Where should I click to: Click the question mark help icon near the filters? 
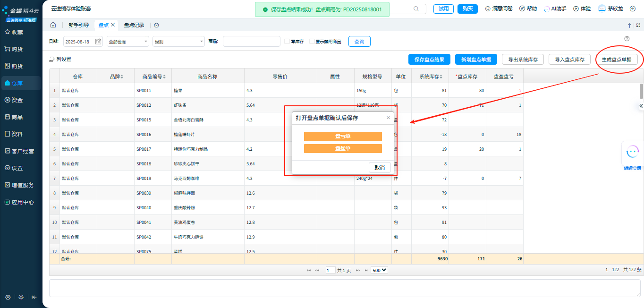627,39
